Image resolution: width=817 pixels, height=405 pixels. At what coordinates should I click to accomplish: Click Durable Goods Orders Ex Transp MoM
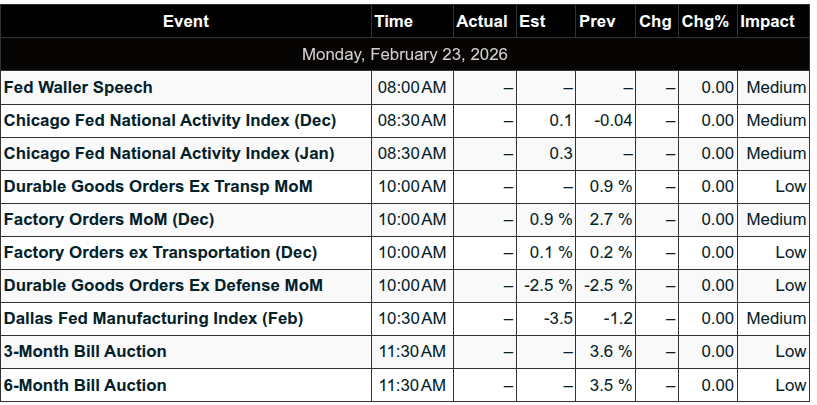[x=158, y=186]
